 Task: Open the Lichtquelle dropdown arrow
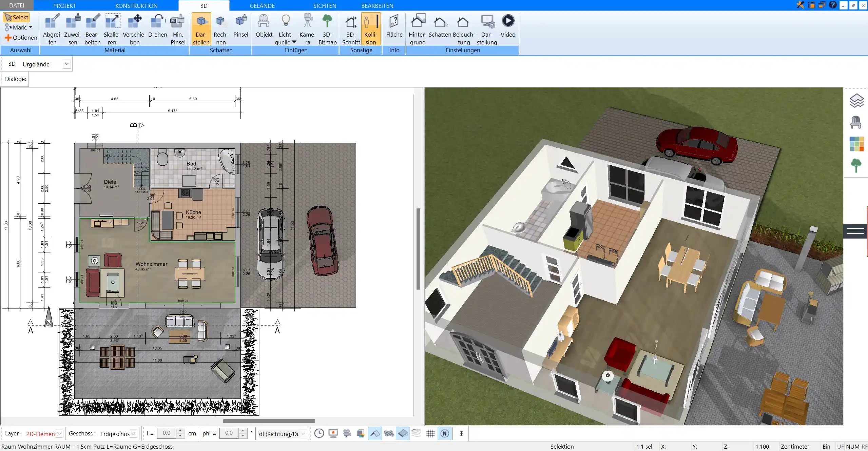(x=294, y=42)
